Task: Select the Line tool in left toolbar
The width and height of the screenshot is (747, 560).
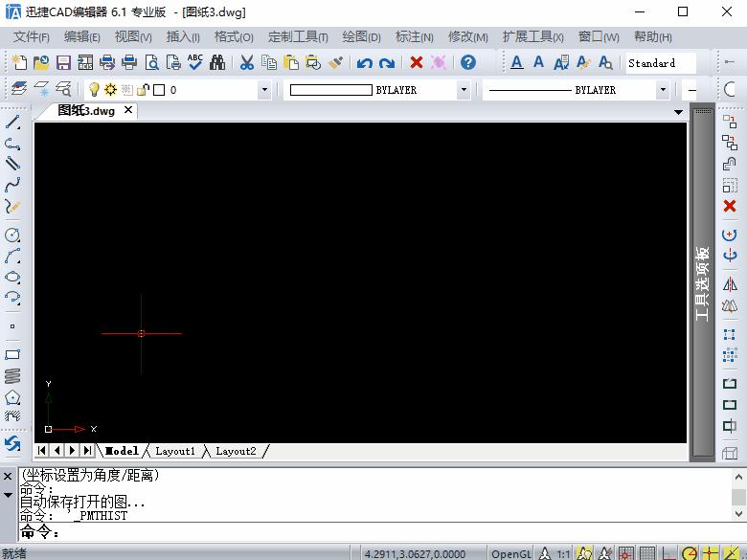Action: click(x=12, y=123)
